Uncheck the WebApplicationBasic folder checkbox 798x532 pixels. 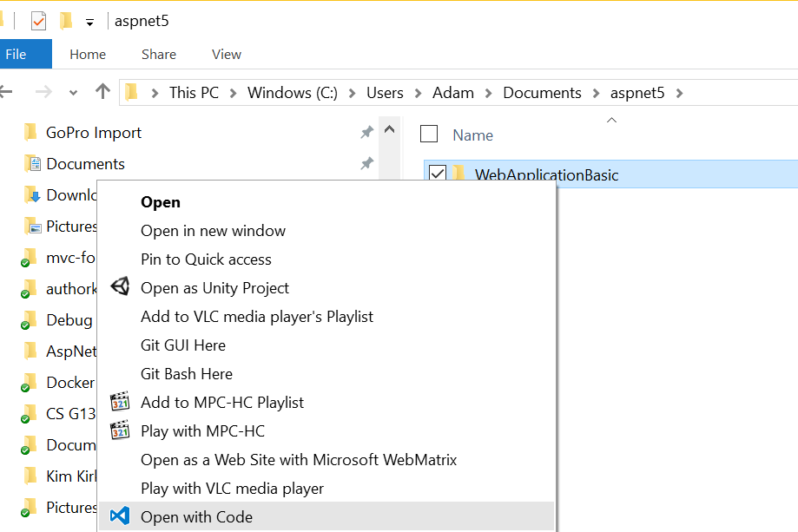[438, 174]
